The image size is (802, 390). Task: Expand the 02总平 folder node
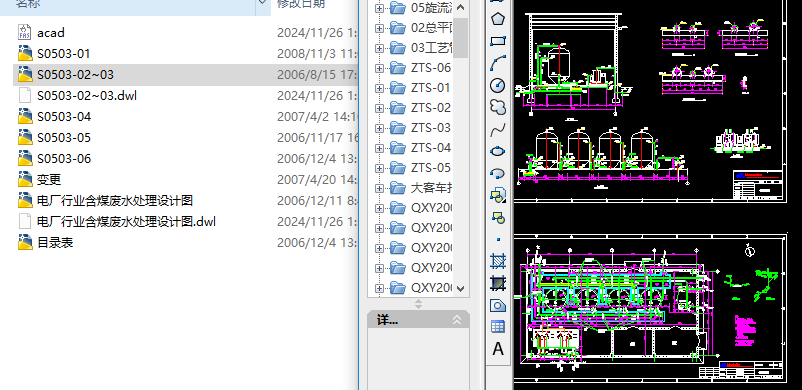(379, 28)
